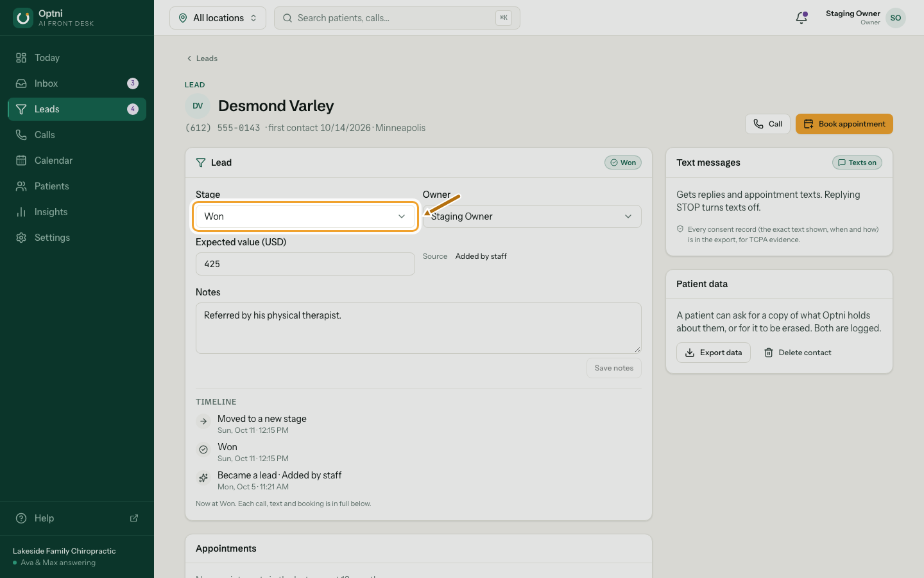Image resolution: width=924 pixels, height=578 pixels.
Task: Click the phone number (612) 555-0143
Action: tap(223, 128)
